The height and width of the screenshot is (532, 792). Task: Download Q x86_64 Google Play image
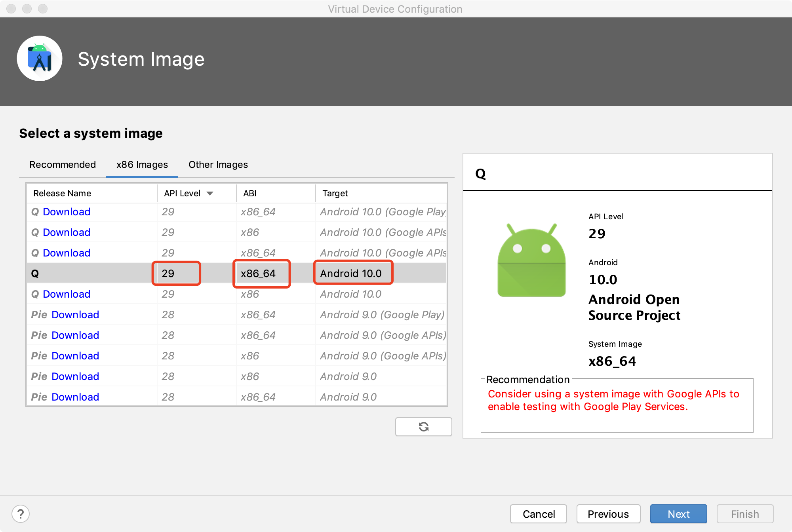point(67,212)
